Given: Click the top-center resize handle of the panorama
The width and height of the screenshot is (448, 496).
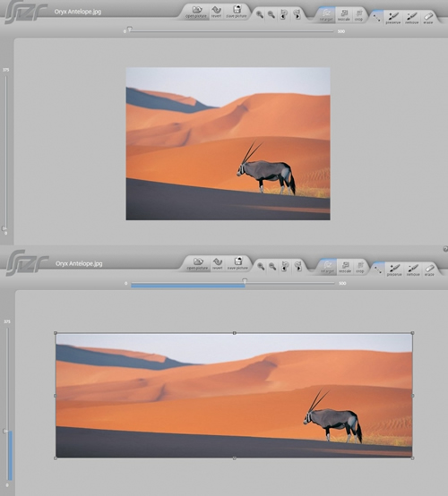Looking at the screenshot, I should (234, 333).
